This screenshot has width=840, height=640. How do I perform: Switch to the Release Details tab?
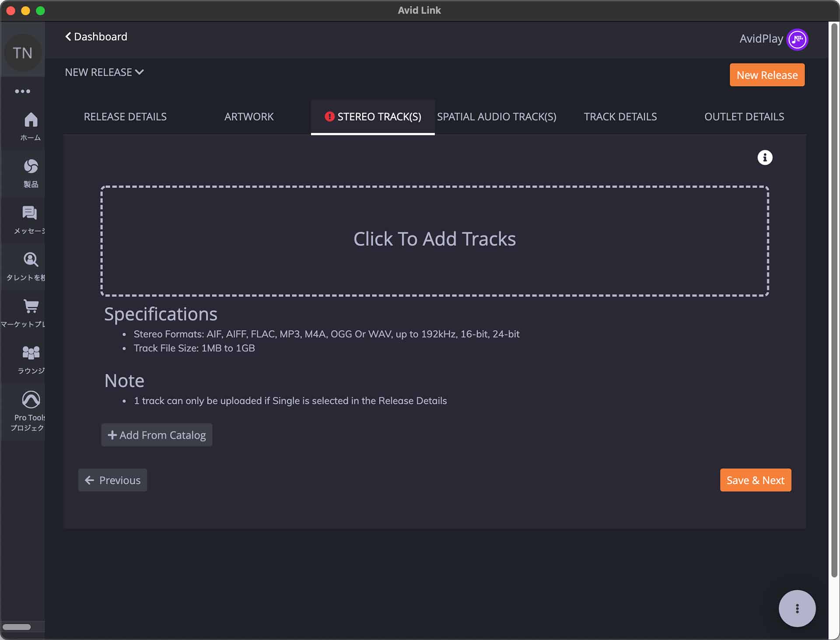[x=125, y=117]
